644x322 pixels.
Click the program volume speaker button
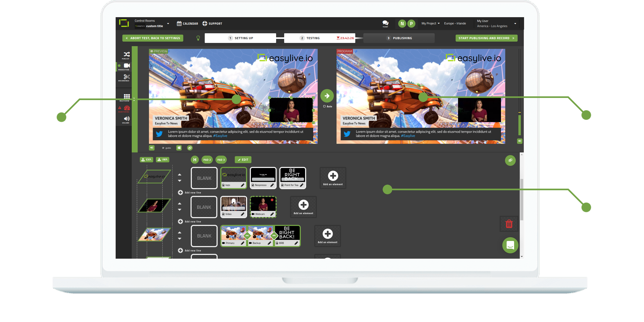coord(519,141)
